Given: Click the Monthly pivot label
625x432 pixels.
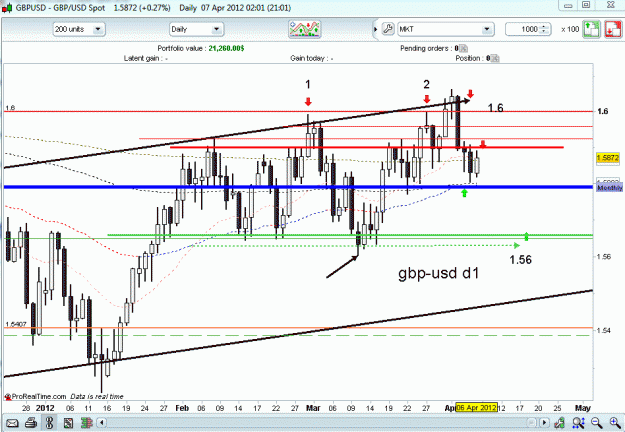Looking at the screenshot, I should (609, 187).
